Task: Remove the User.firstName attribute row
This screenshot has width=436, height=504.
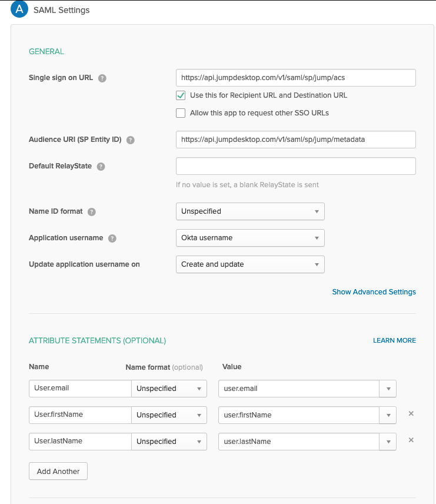Action: coord(411,414)
